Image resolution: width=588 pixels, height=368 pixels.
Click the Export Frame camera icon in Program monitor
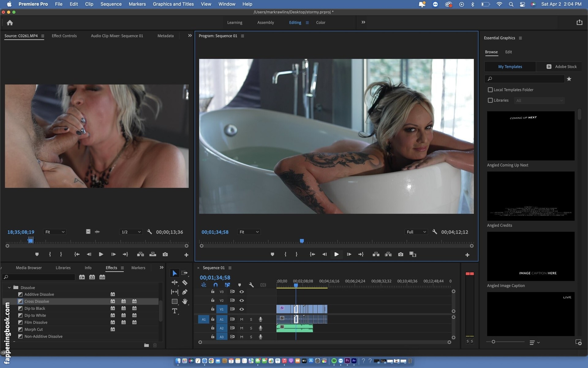401,254
